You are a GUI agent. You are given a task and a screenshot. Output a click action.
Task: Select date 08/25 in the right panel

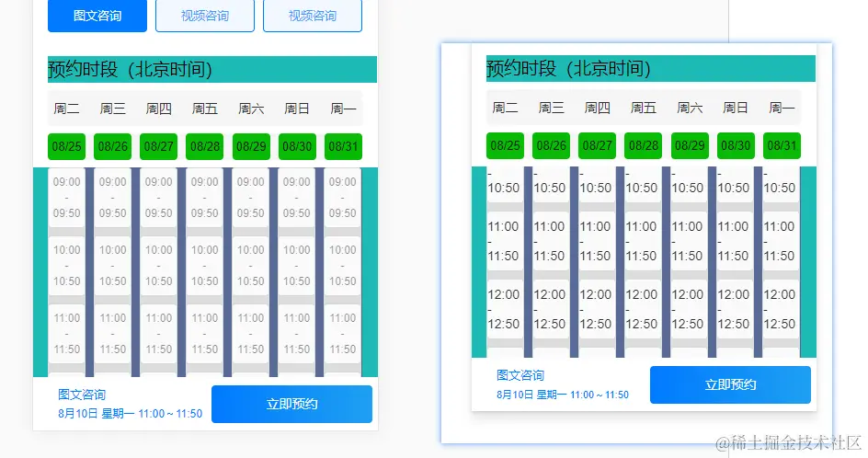tap(506, 145)
